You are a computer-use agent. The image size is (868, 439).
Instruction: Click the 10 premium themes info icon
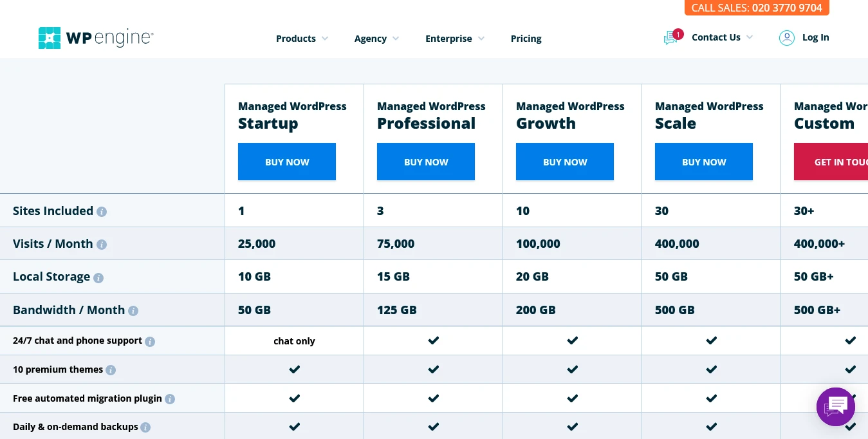(111, 370)
